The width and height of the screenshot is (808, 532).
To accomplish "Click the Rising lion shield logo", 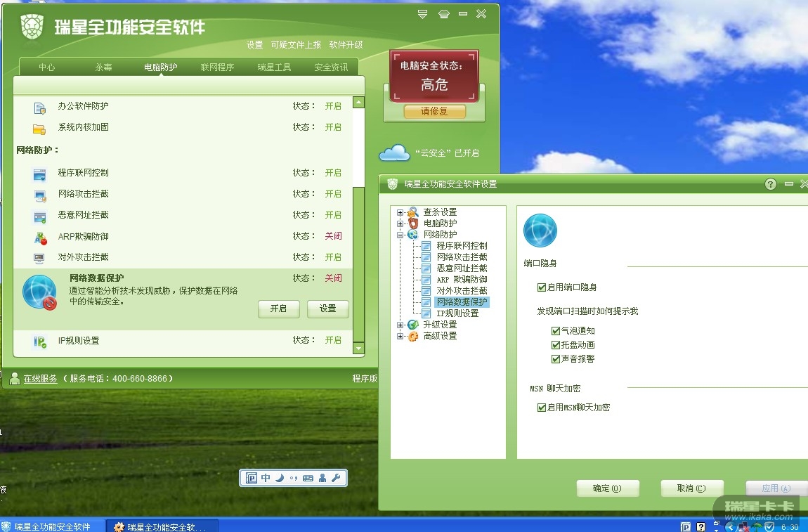I will point(32,26).
